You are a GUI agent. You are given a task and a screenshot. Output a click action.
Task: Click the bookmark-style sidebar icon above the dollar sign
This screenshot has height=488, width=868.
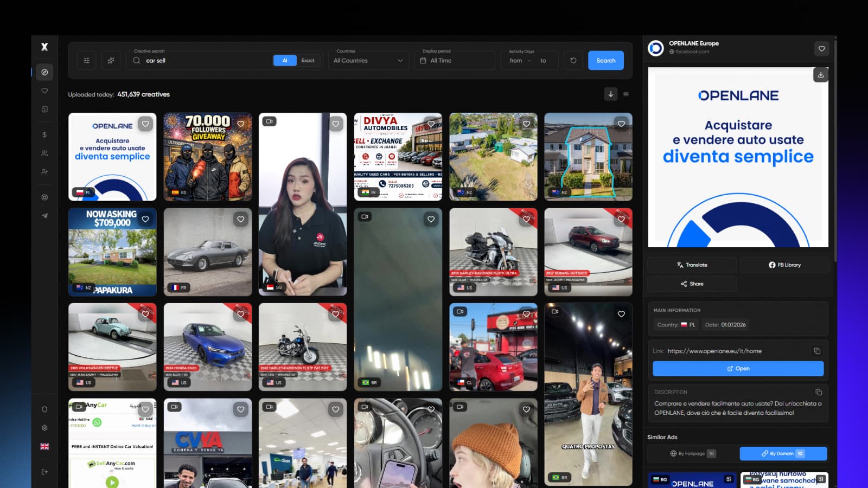(x=44, y=110)
